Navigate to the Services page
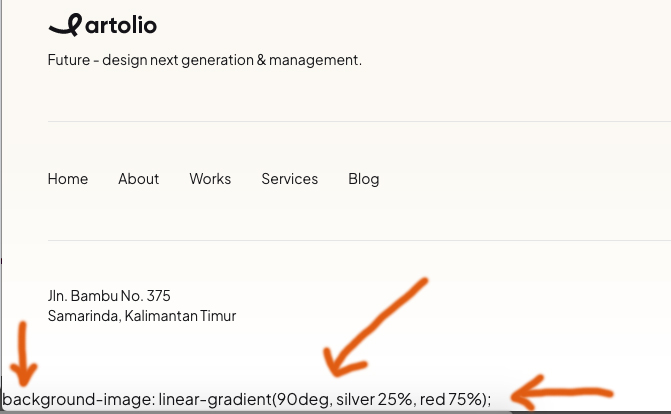The width and height of the screenshot is (671, 414). pos(289,179)
